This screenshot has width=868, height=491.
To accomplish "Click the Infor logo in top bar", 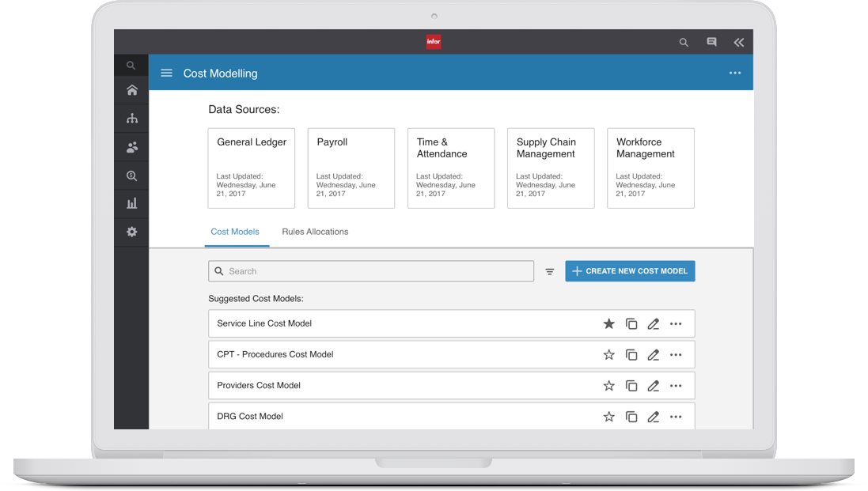I will [434, 41].
